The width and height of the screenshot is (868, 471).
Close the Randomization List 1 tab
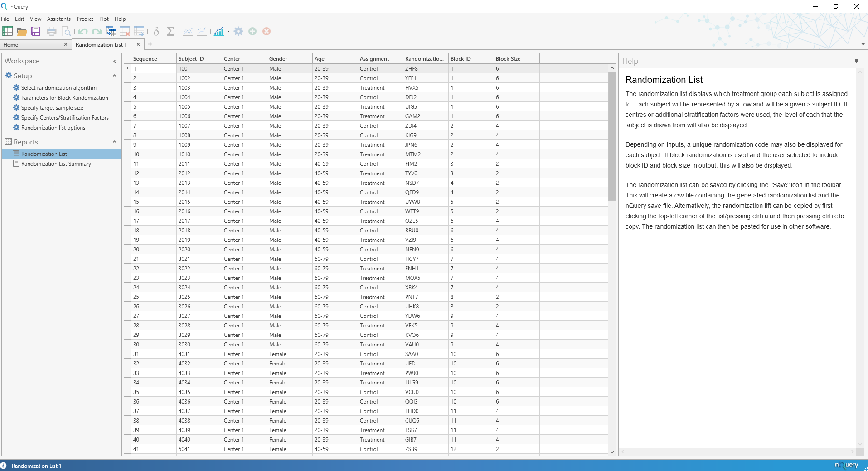click(x=138, y=44)
